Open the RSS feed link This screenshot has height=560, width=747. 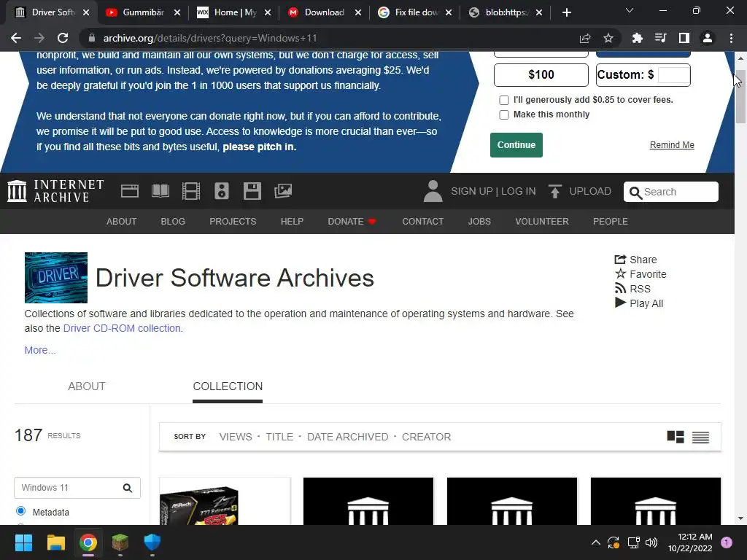(632, 289)
